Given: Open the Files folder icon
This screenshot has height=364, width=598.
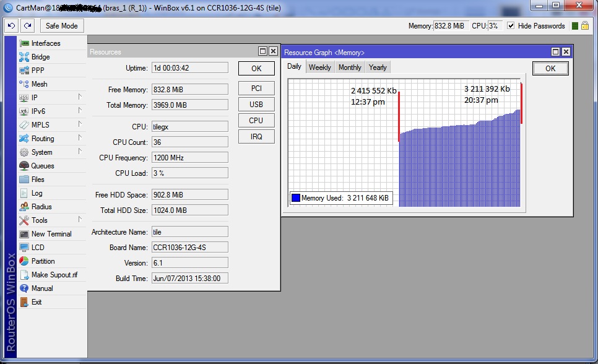Looking at the screenshot, I should tap(24, 180).
